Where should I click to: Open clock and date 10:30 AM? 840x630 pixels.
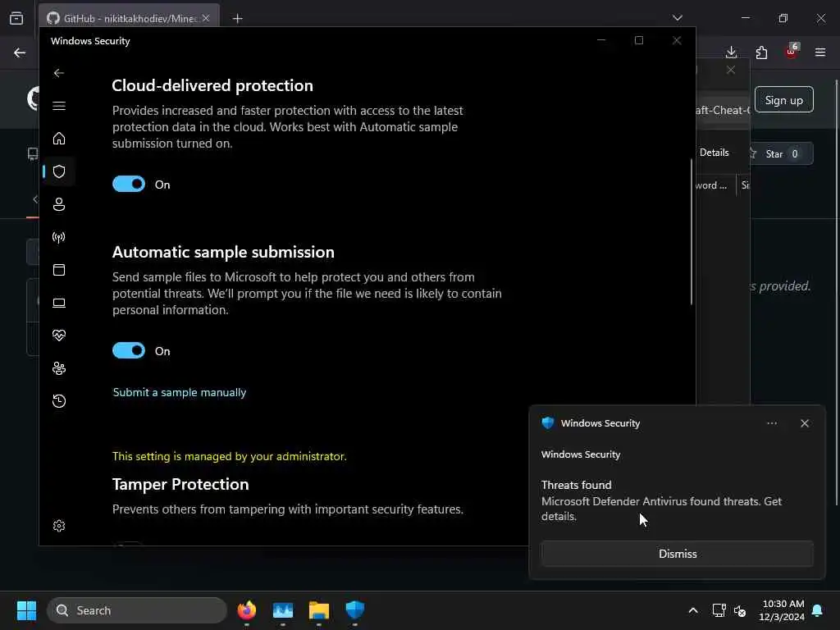point(782,610)
